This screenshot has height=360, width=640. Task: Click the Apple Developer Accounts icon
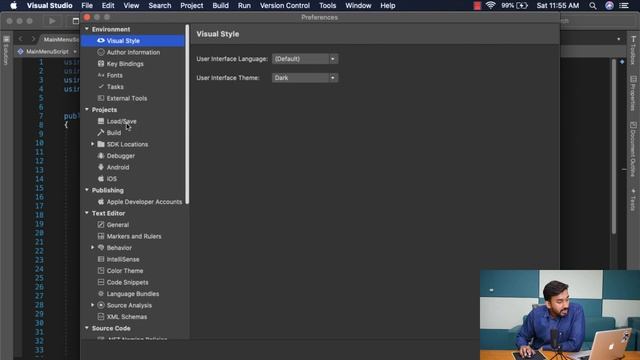(101, 202)
